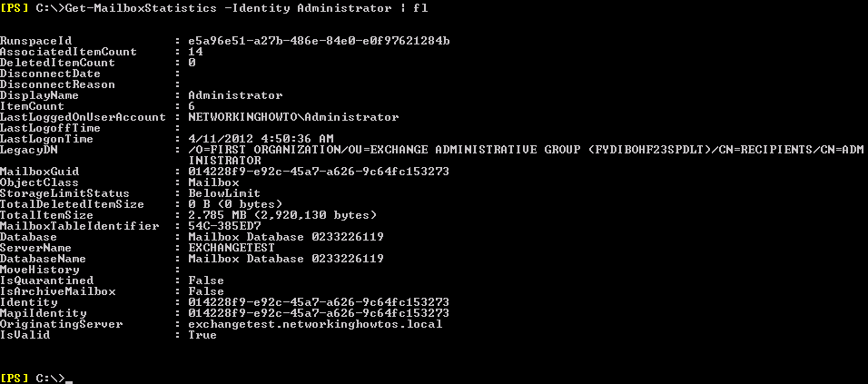Select the AssociatedItemCount value 14

point(195,52)
